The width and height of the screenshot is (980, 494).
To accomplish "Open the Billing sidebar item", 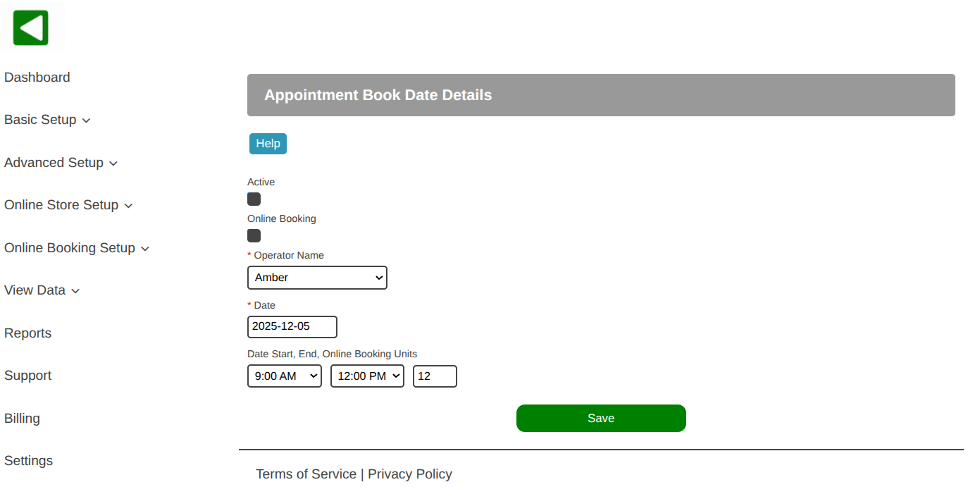I will click(22, 419).
